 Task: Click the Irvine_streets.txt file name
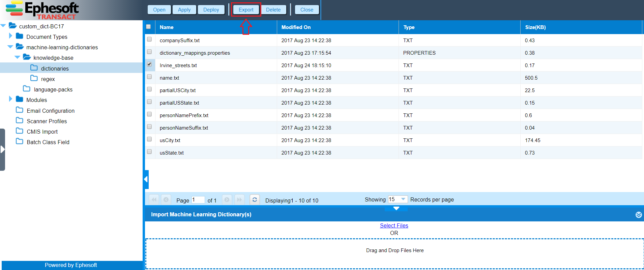(178, 65)
